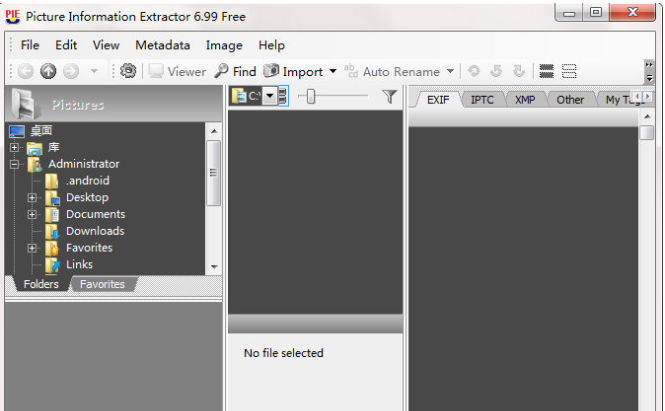Click the Back navigation arrow icon
This screenshot has width=665, height=411.
coord(25,71)
